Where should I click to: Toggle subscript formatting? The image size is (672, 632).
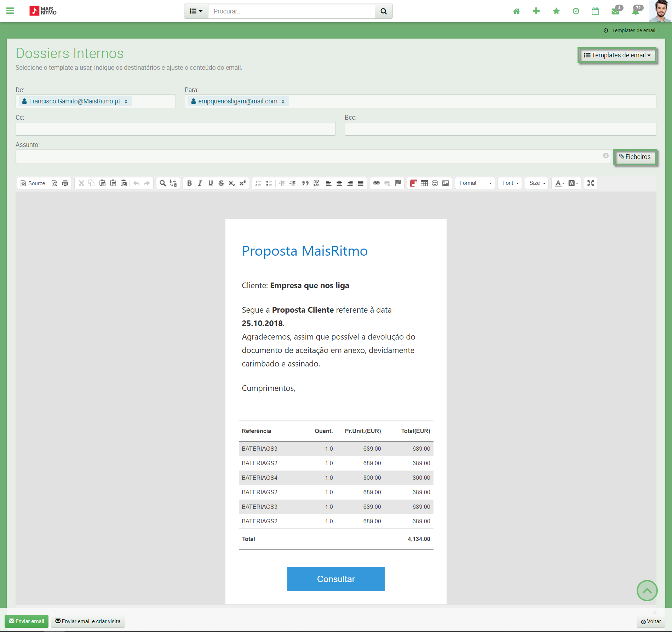[x=232, y=183]
